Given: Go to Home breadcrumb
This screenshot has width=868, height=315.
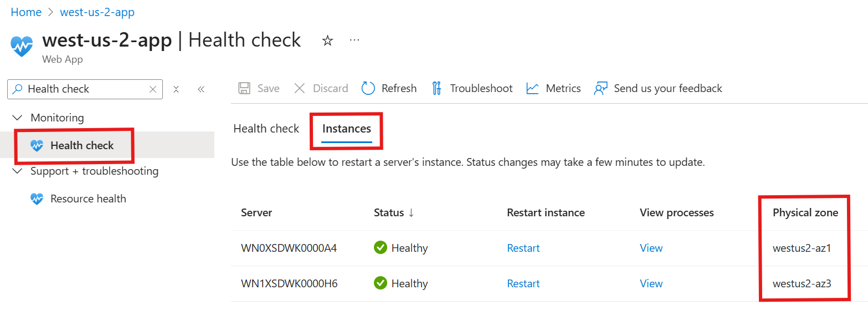Looking at the screenshot, I should (x=26, y=12).
